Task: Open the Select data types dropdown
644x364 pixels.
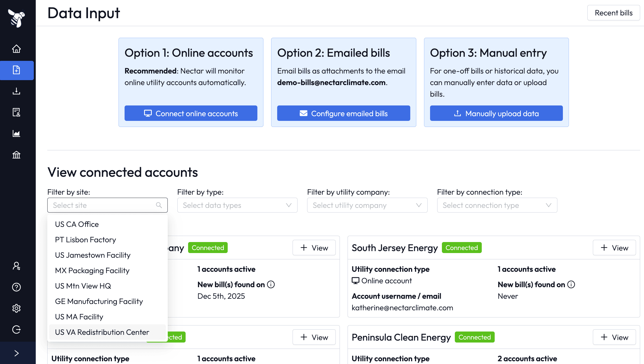Action: click(x=237, y=205)
